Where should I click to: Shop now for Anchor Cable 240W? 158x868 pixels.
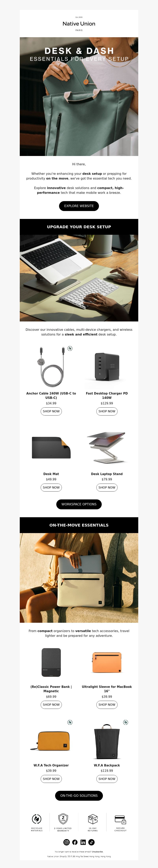[x=51, y=411]
